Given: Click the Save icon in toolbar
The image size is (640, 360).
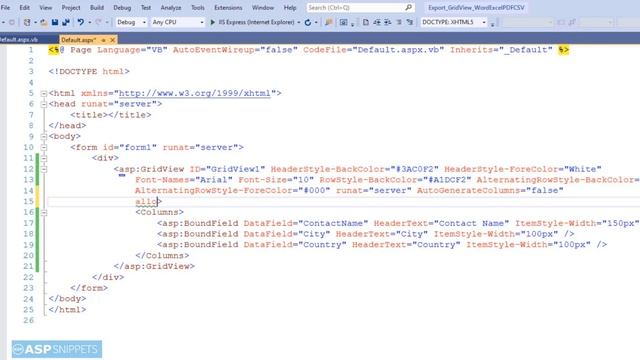Looking at the screenshot, I should click(55, 22).
